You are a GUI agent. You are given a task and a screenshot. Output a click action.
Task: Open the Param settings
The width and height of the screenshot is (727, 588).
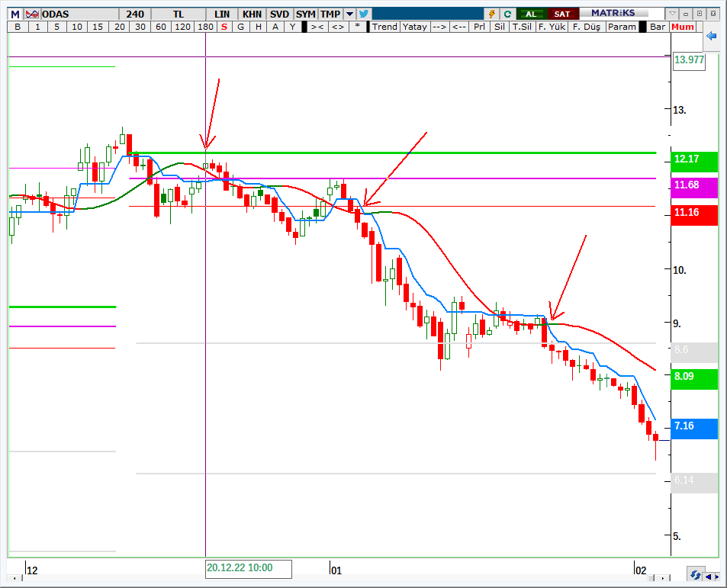(622, 27)
